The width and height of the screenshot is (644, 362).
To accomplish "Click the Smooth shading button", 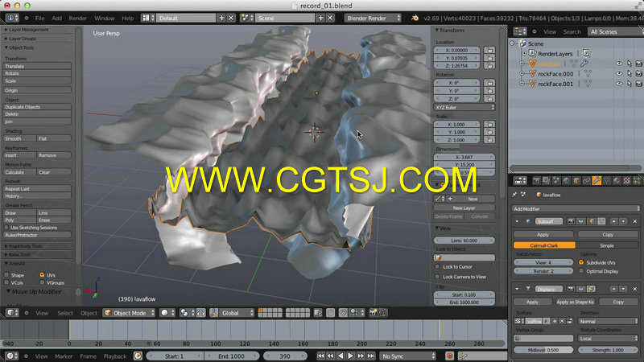I will click(x=19, y=138).
